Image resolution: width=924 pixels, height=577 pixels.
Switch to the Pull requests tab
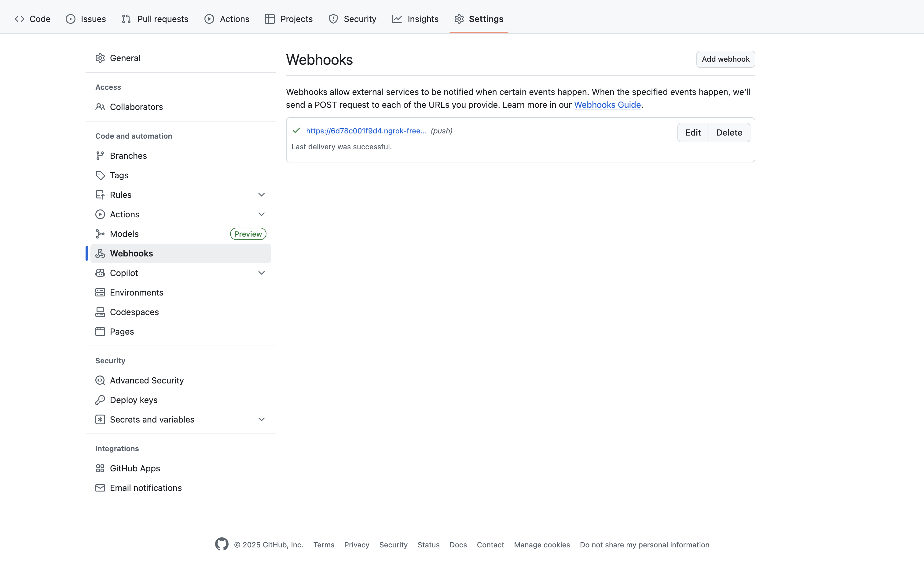click(x=155, y=19)
